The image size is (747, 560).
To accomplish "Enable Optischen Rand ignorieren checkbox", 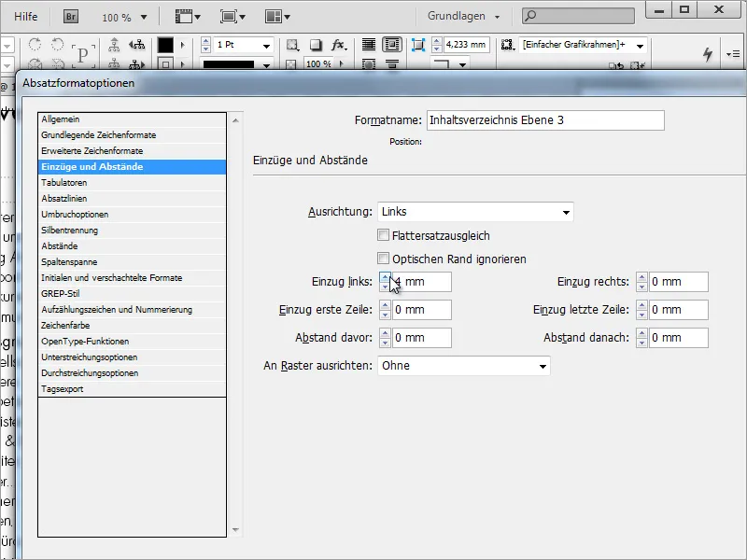I will click(383, 259).
